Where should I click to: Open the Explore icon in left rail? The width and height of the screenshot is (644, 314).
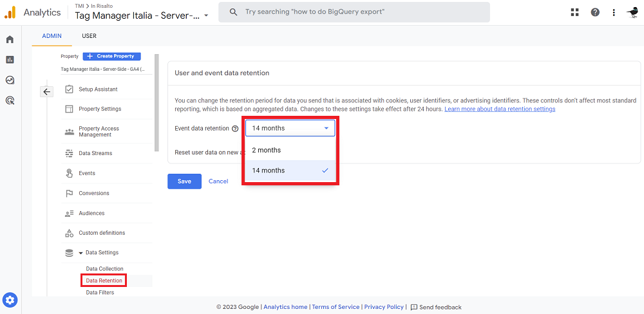pos(10,80)
